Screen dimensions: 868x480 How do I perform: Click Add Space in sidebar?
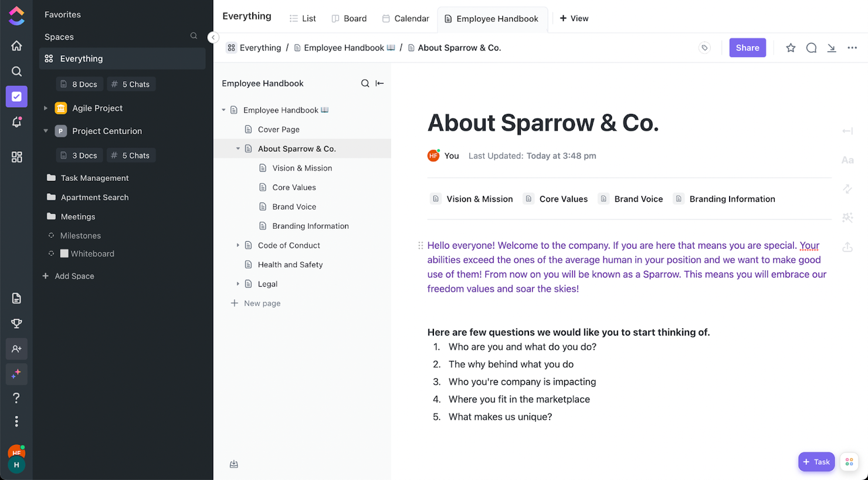click(x=68, y=276)
